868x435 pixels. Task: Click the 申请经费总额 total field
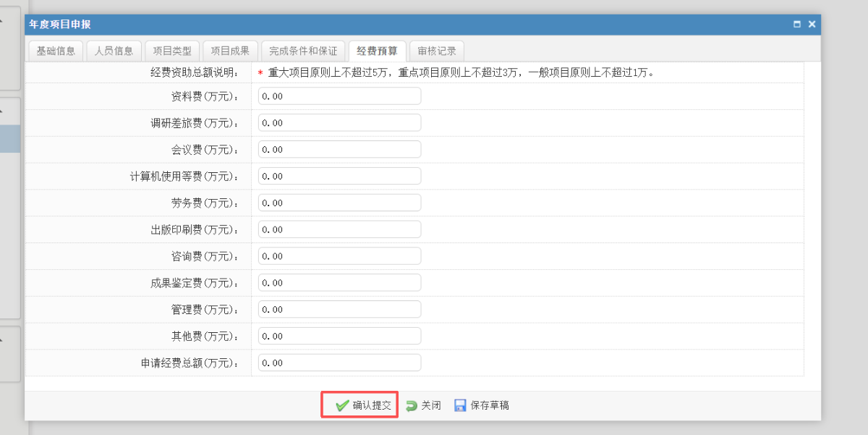point(339,363)
